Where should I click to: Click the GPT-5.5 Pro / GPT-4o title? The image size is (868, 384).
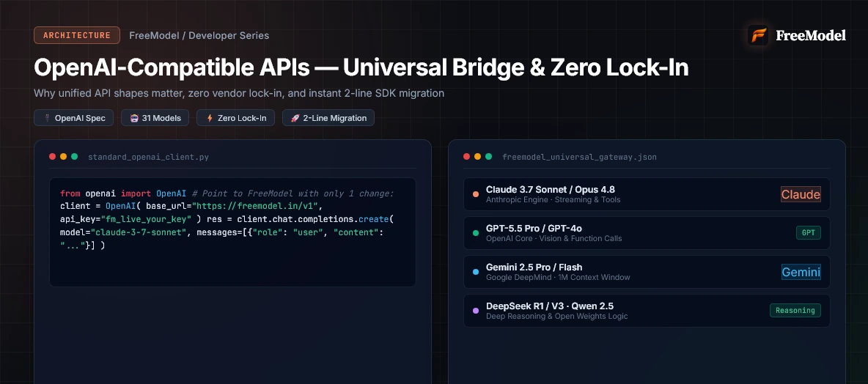[534, 228]
